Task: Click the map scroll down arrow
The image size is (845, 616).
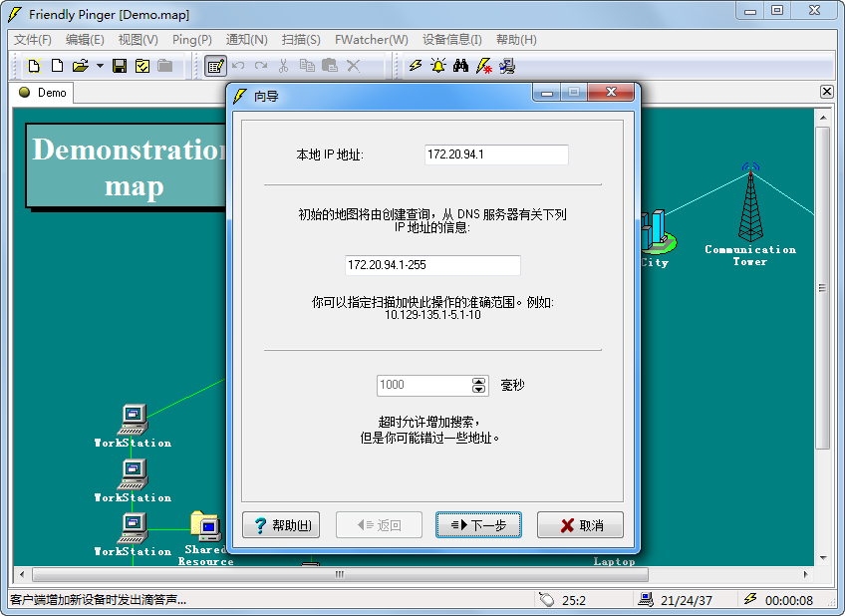Action: (x=823, y=558)
